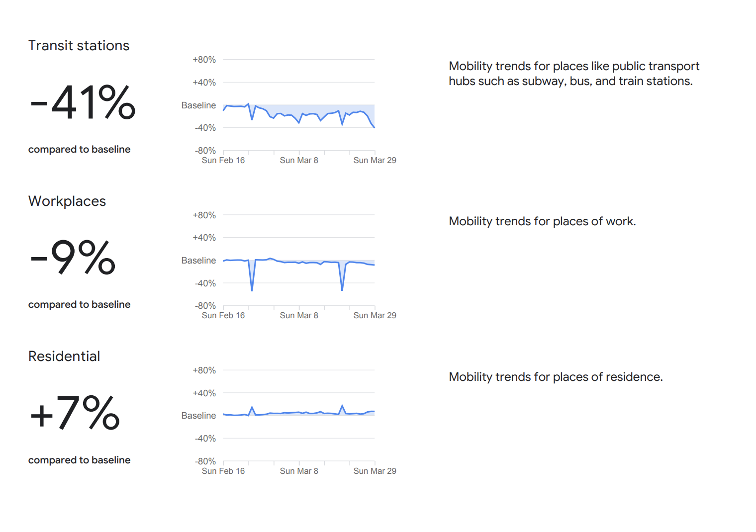Click the -41% transit figure
The image size is (756, 532).
coord(83,102)
